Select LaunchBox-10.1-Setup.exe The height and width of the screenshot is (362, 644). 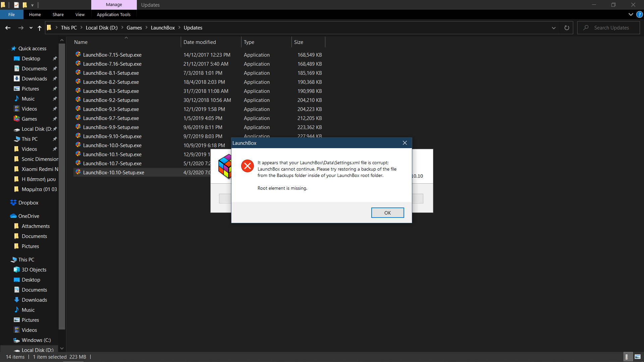pyautogui.click(x=112, y=154)
